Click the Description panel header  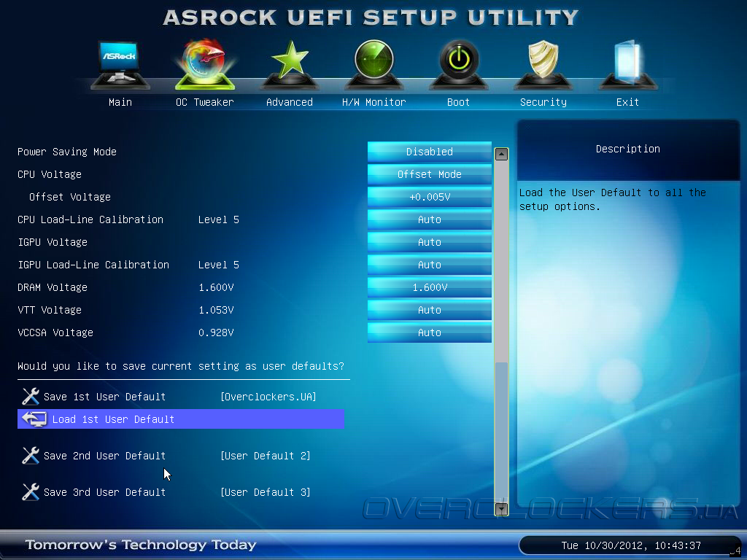pos(628,149)
